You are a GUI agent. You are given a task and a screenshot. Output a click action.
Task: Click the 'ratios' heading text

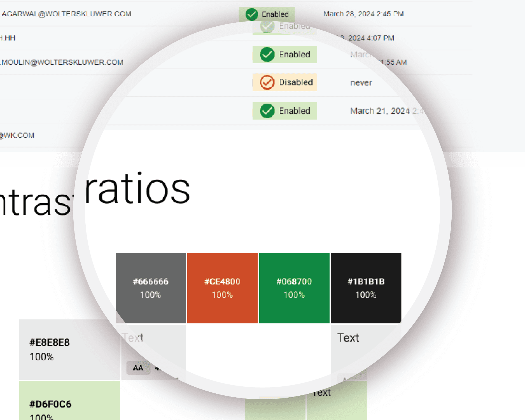tap(137, 188)
